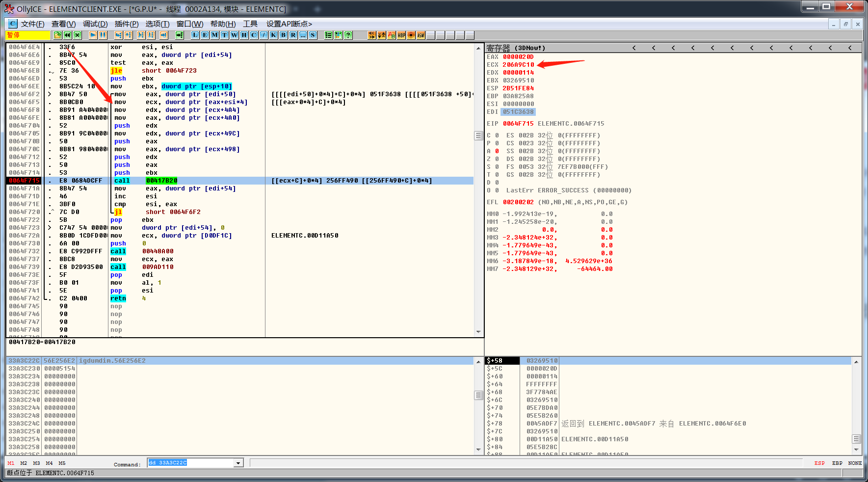Click the Restart program rewind icon
Viewport: 868px width, 482px height.
[x=68, y=35]
